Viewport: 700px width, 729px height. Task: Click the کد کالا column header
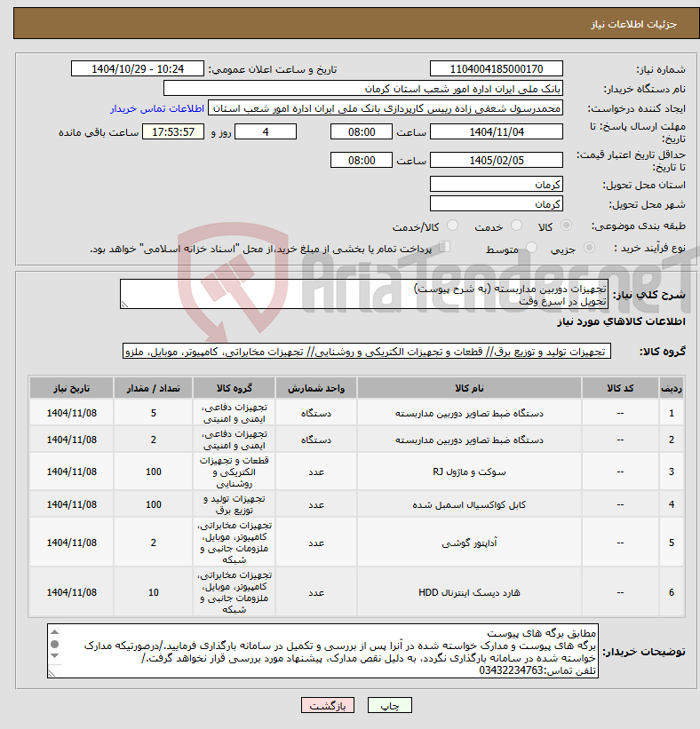tap(620, 388)
